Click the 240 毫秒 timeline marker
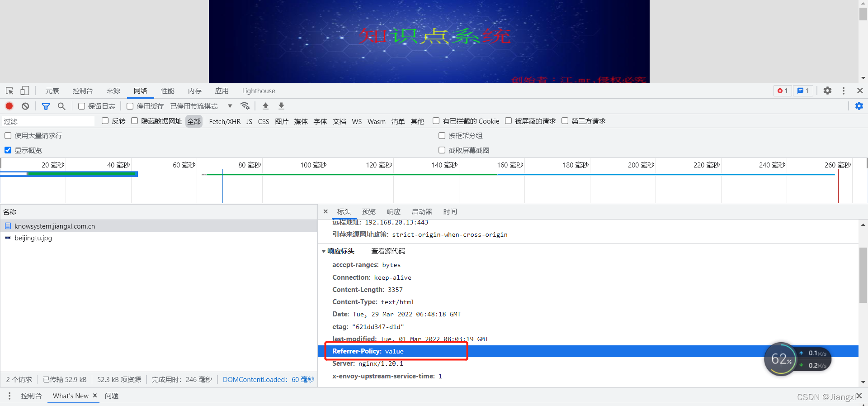The height and width of the screenshot is (406, 868). pyautogui.click(x=772, y=165)
